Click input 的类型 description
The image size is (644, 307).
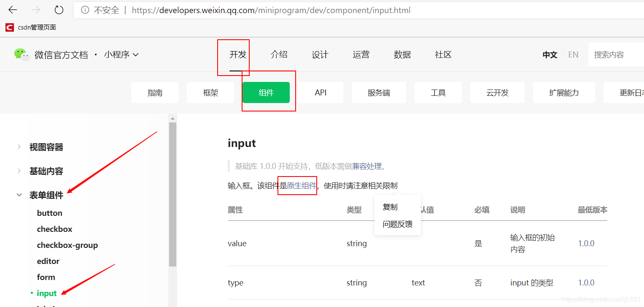coord(532,283)
